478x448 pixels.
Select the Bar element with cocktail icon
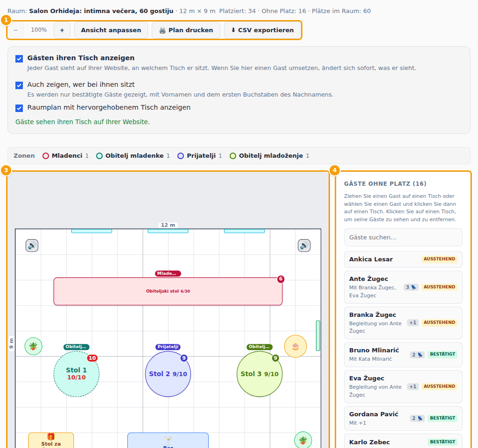coord(168,441)
